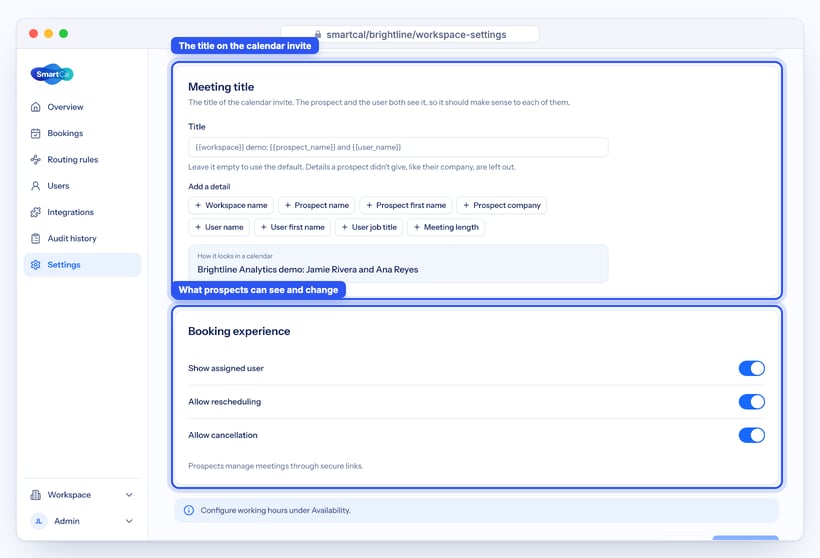Click the Booking experience heading
The width and height of the screenshot is (820, 558).
tap(239, 331)
